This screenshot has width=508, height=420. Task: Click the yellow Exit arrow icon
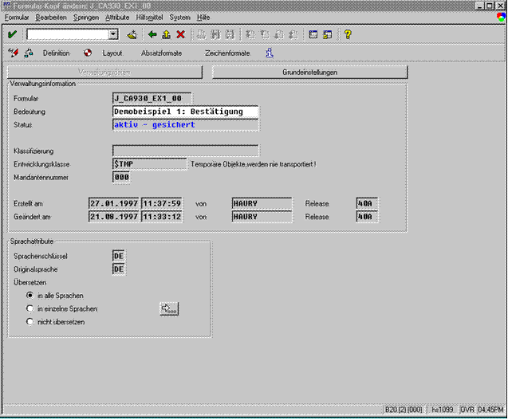click(x=166, y=34)
